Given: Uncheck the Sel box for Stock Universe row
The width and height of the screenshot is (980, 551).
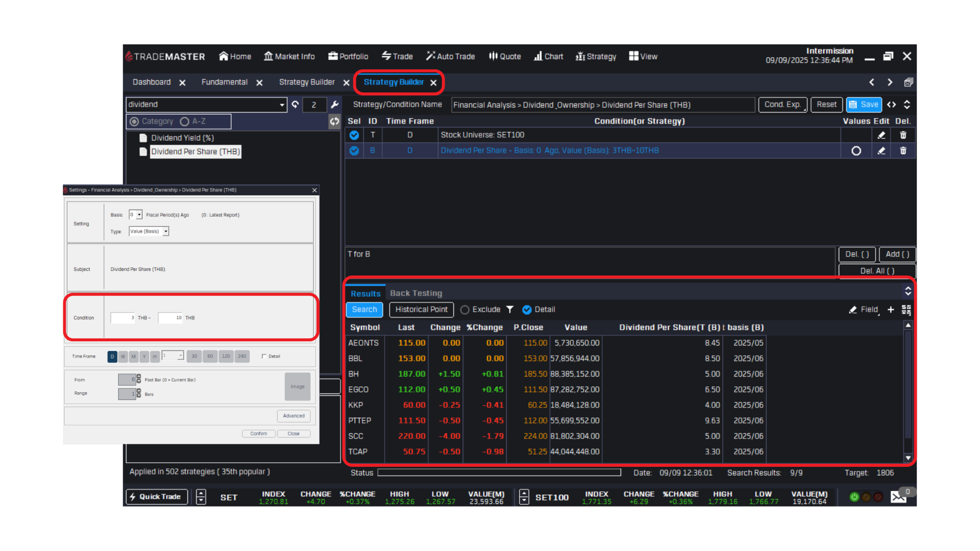Looking at the screenshot, I should tap(354, 135).
